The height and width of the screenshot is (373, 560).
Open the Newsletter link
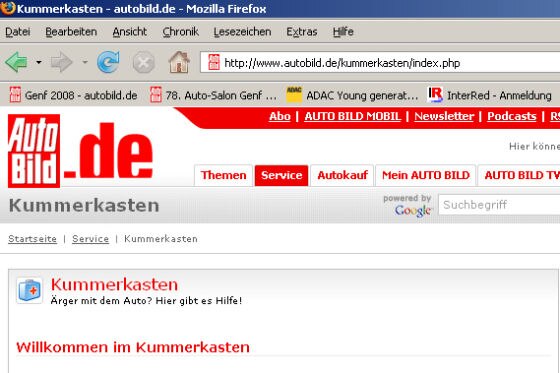(x=444, y=116)
